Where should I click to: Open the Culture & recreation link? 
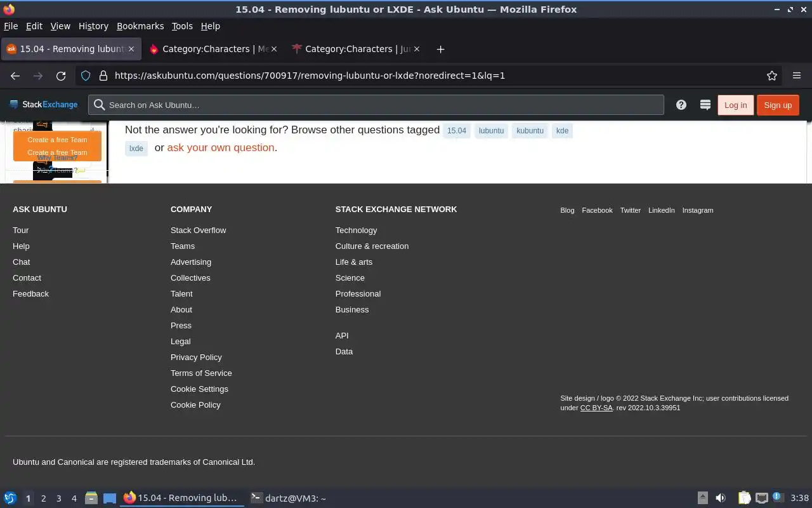tap(372, 246)
